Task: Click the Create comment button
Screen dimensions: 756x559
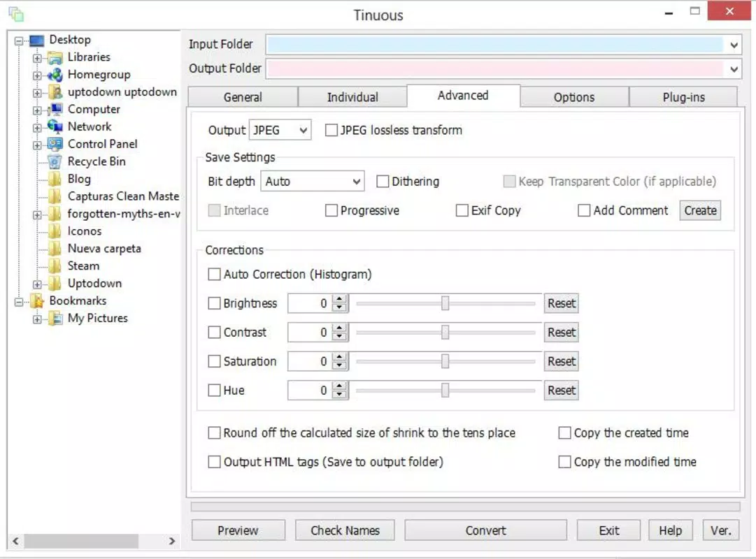Action: coord(700,210)
